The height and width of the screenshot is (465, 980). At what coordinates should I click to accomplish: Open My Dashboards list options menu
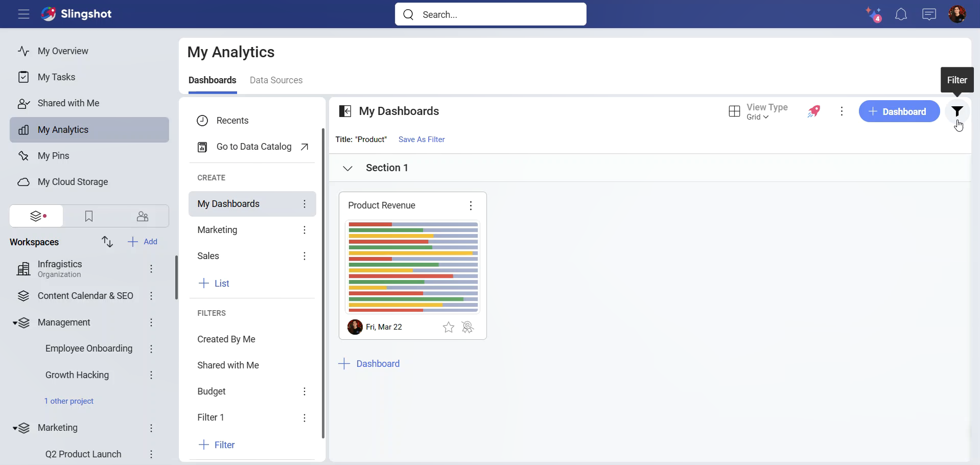tap(305, 204)
